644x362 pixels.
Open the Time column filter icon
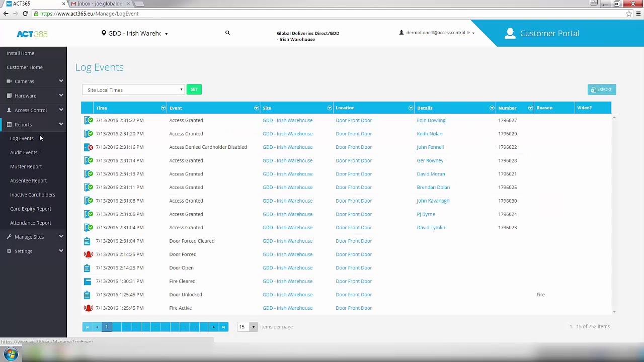(x=163, y=108)
